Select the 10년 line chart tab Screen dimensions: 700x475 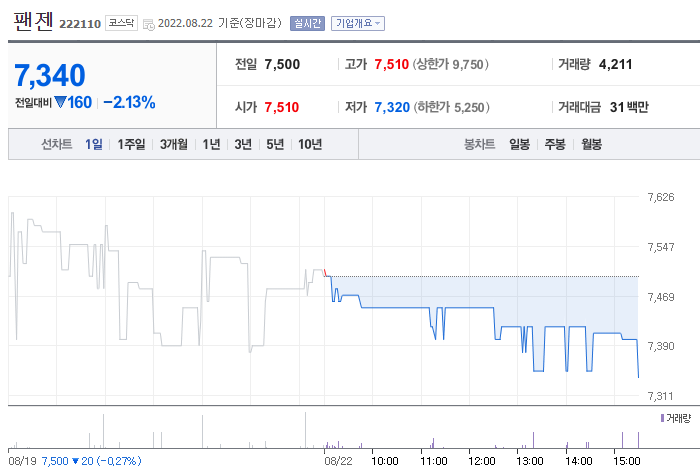coord(310,144)
